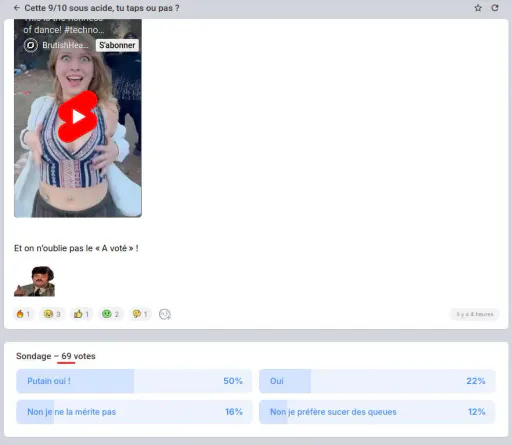The image size is (512, 445).
Task: Toggle the thumbs up reaction
Action: click(81, 314)
